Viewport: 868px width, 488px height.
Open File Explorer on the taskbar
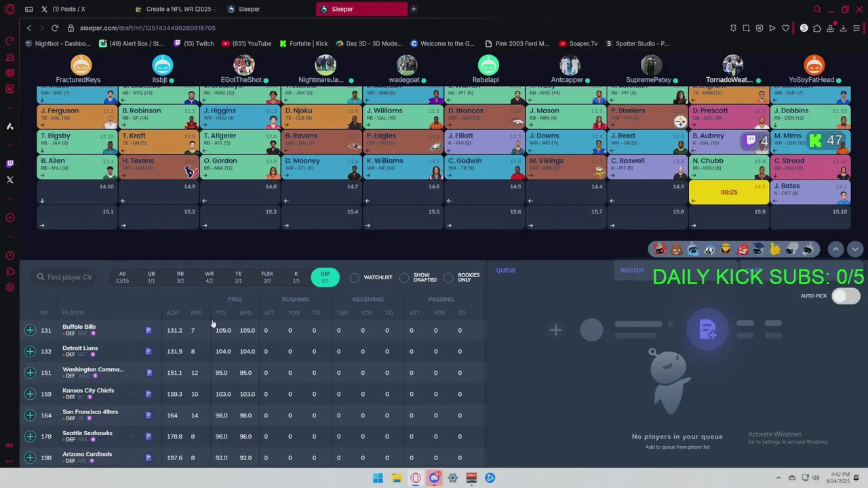(x=397, y=478)
